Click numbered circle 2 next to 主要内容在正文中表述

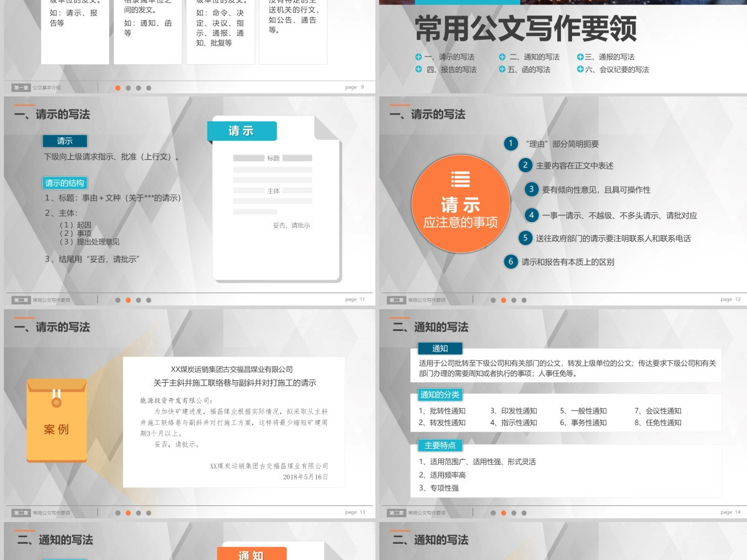(x=525, y=165)
